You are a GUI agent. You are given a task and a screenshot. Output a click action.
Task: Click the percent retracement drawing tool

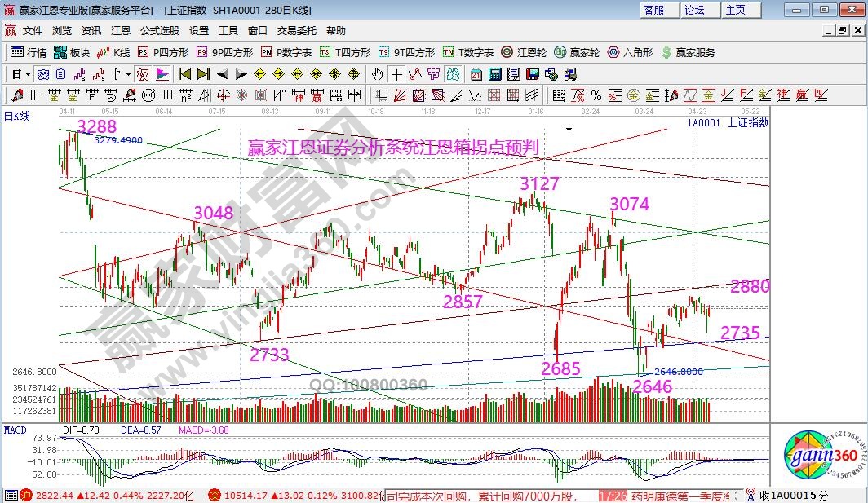click(596, 95)
